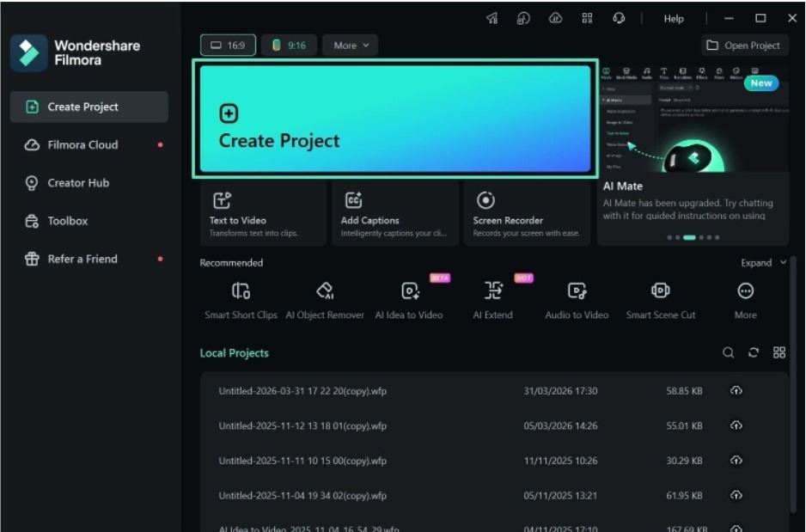Image resolution: width=806 pixels, height=532 pixels.
Task: Click the cloud download icon in title bar
Action: pos(555,19)
